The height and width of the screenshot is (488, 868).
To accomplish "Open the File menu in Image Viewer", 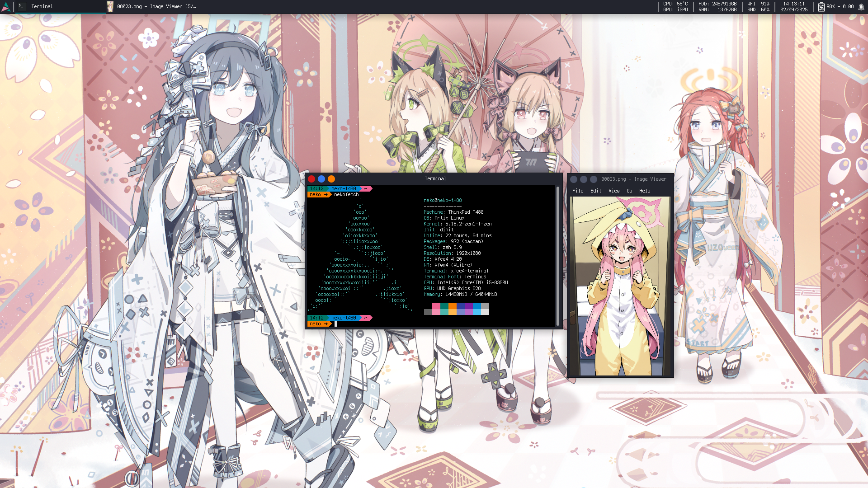I will tap(577, 191).
